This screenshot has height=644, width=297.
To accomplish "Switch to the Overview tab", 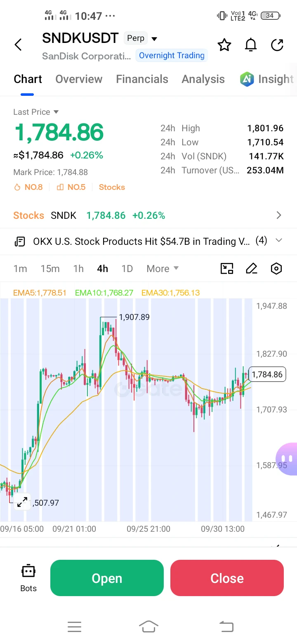I will pyautogui.click(x=79, y=79).
